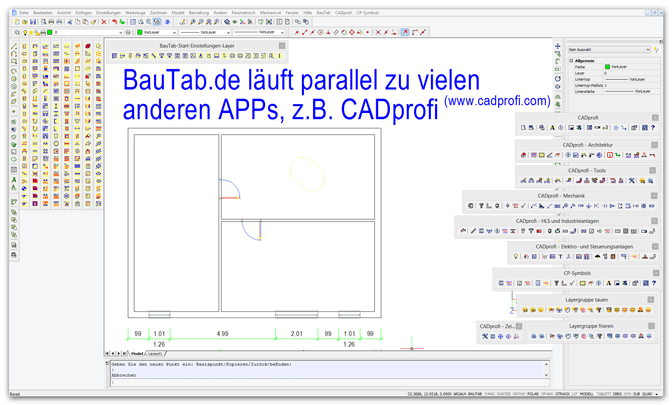The height and width of the screenshot is (405, 672).
Task: Open the Kein Auswahl dropdown in properties panel
Action: pos(609,50)
